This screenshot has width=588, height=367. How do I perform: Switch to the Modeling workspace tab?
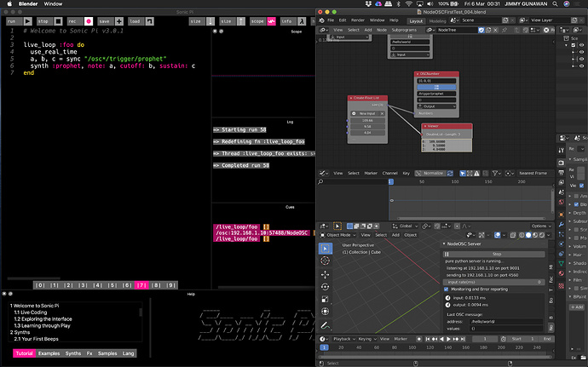(438, 21)
